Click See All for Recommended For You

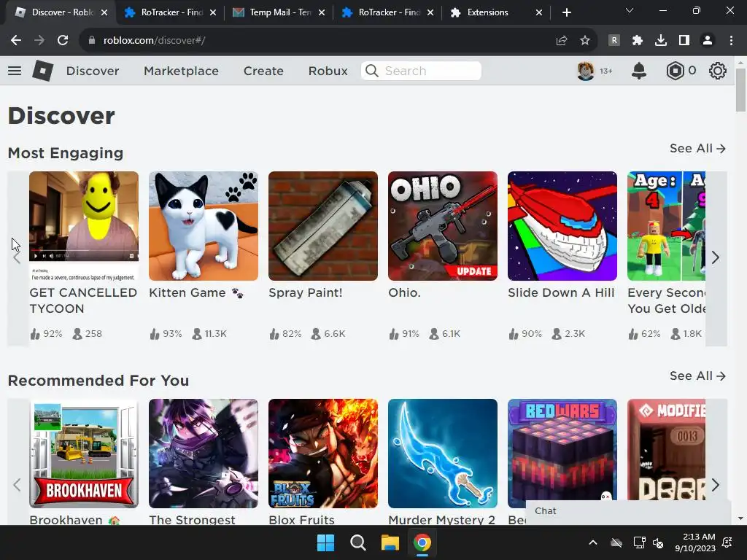click(x=697, y=376)
